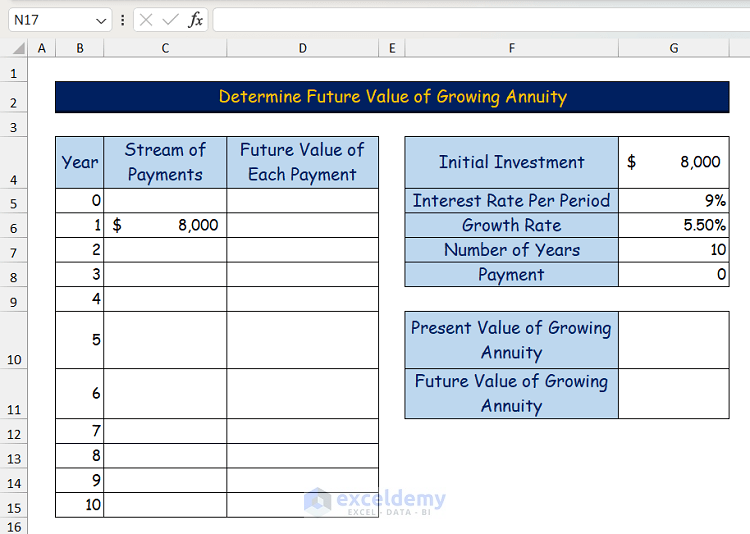Click the 'Initial Investment' label cell
The image size is (750, 534).
pyautogui.click(x=511, y=163)
